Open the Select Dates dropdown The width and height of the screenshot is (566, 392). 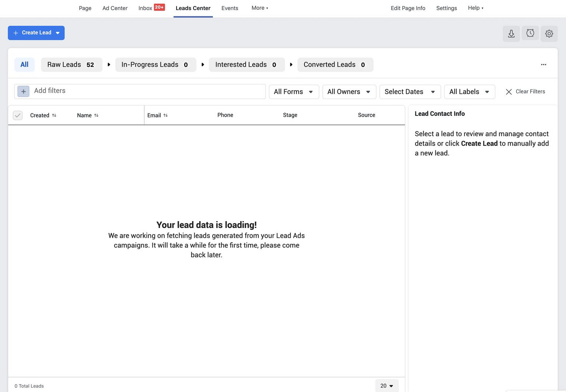(410, 92)
